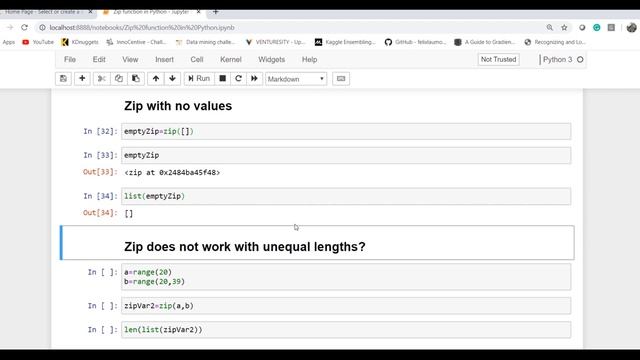Image resolution: width=640 pixels, height=360 pixels.
Task: Click the Not Trusted button
Action: point(498,60)
